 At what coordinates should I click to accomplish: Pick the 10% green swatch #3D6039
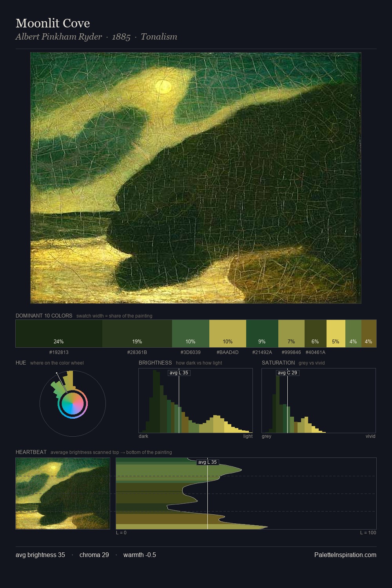[191, 334]
